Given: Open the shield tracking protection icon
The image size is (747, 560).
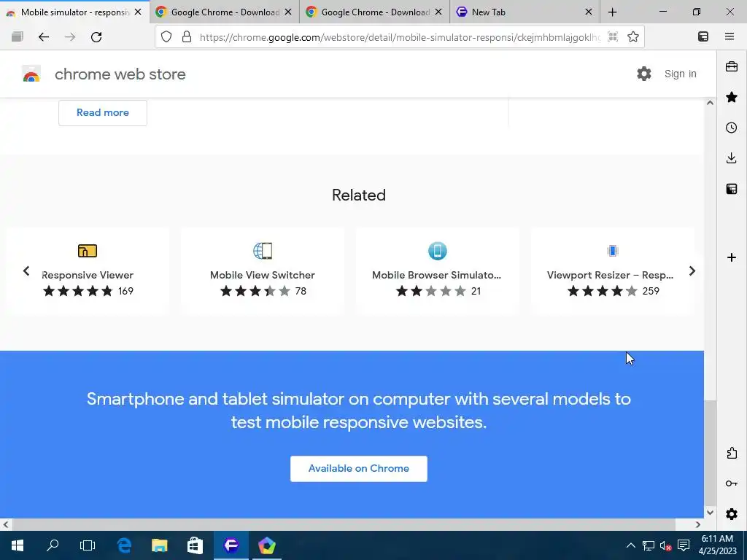Looking at the screenshot, I should click(166, 36).
